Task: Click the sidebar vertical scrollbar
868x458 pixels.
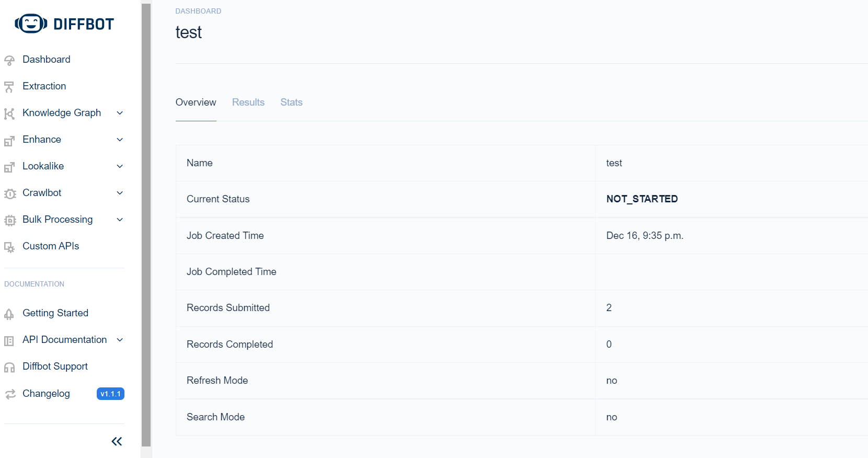Action: [x=146, y=225]
